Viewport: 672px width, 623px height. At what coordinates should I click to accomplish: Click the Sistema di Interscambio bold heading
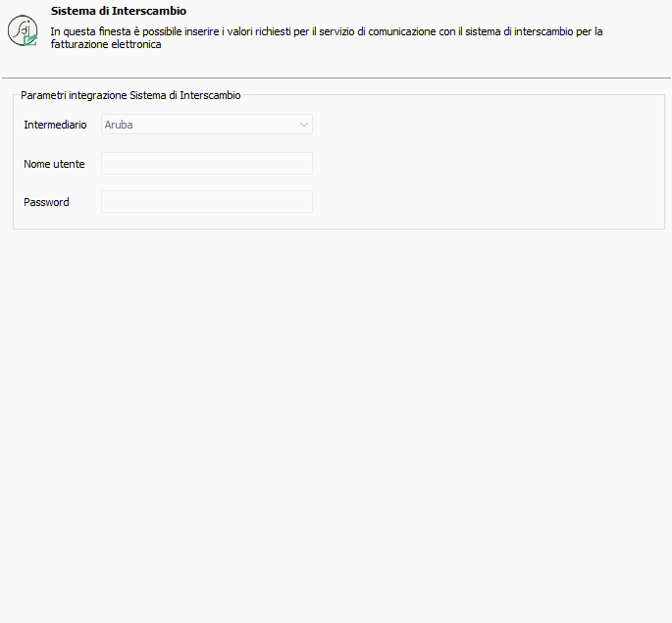click(x=119, y=11)
